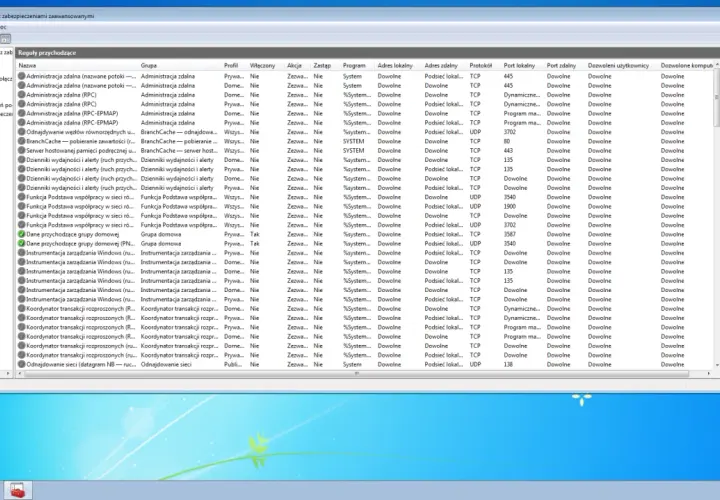720x500 pixels.
Task: Click the horizontal scrollbar right arrow
Action: tap(708, 374)
